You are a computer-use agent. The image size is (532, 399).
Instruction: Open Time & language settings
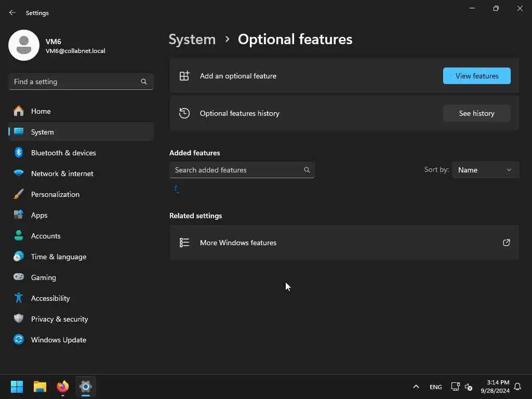[81, 257]
